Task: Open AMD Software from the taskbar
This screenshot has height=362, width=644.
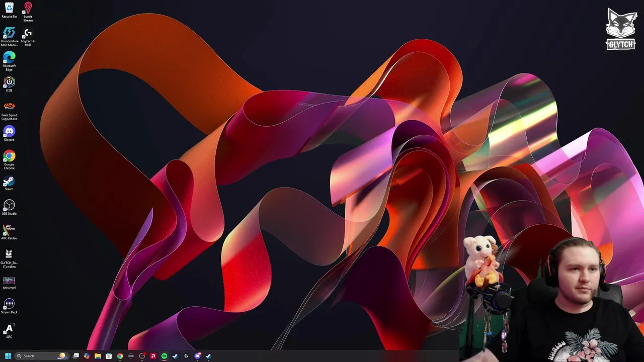Action: pos(153,356)
